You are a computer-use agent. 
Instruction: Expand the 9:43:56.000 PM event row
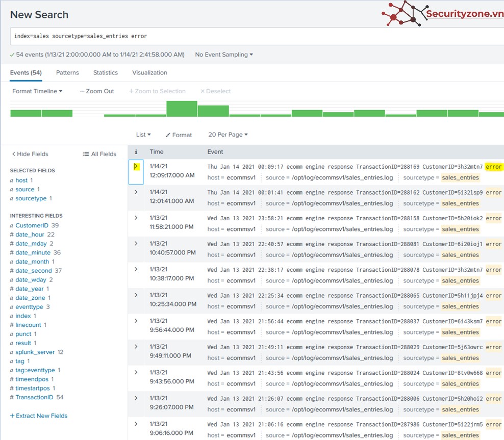(x=136, y=372)
